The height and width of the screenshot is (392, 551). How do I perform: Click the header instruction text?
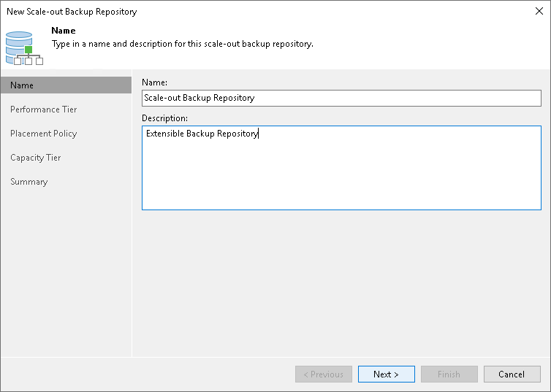pos(183,44)
